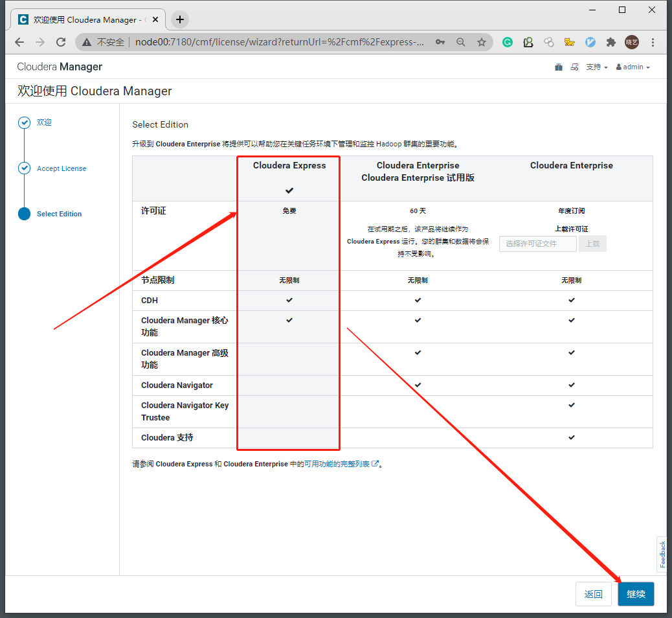The image size is (672, 618).
Task: Click the parcel gift-box icon in header
Action: pyautogui.click(x=559, y=67)
